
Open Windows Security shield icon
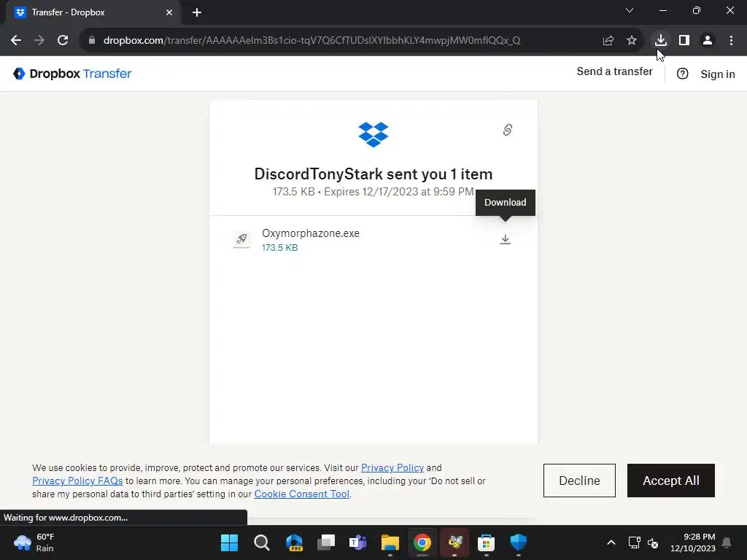point(519,542)
